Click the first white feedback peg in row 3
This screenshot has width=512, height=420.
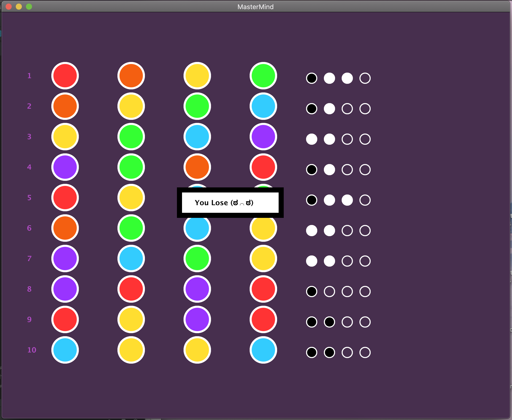tap(312, 139)
